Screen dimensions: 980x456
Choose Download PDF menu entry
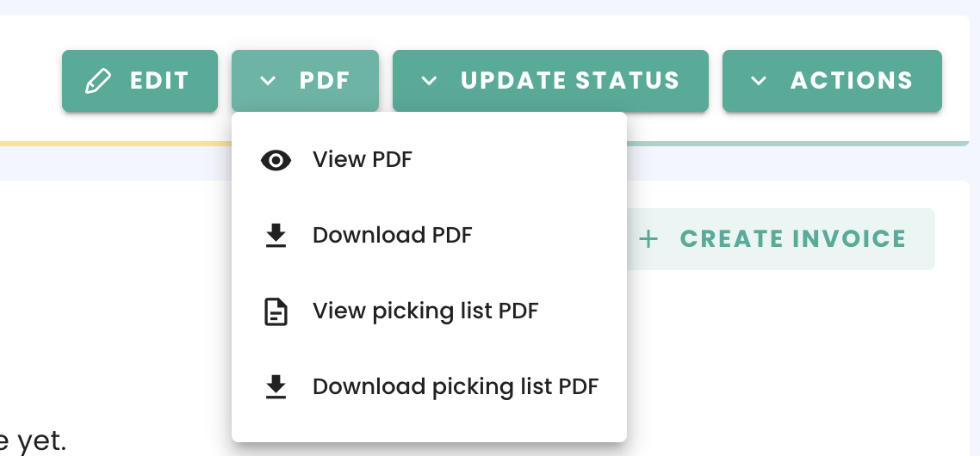(x=392, y=236)
